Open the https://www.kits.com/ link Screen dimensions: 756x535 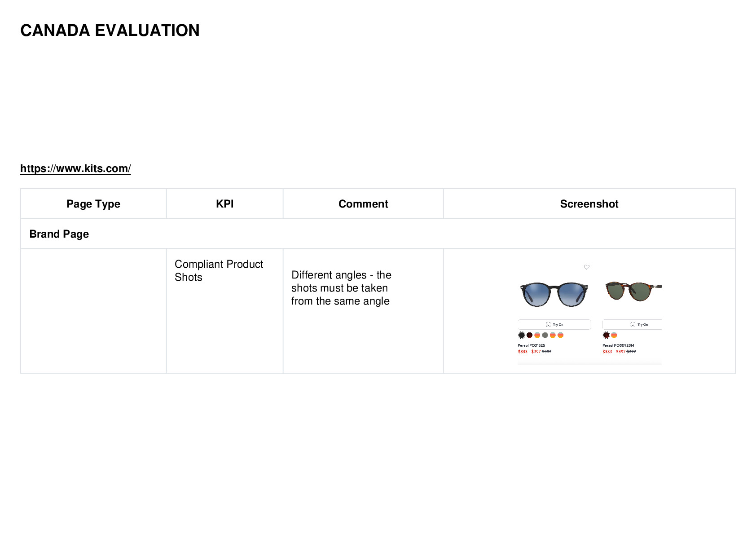[75, 168]
